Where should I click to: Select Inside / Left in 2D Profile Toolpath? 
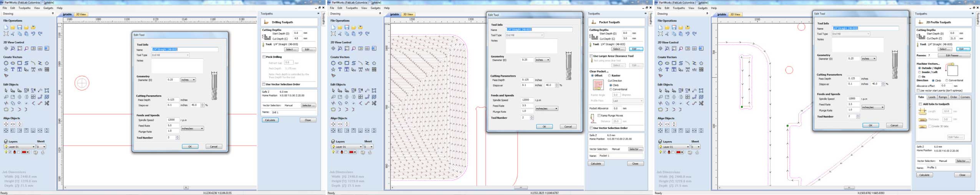920,72
